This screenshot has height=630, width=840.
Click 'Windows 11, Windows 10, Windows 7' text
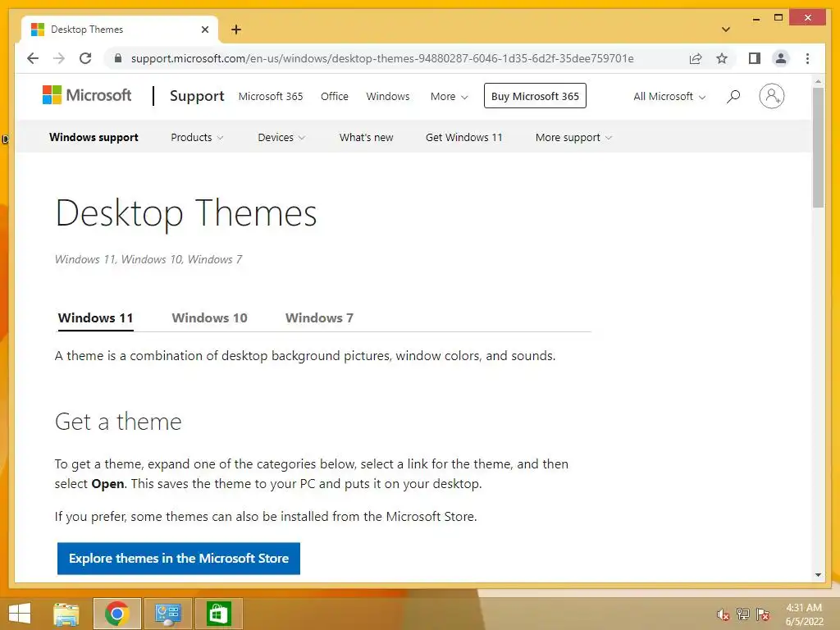(x=148, y=259)
